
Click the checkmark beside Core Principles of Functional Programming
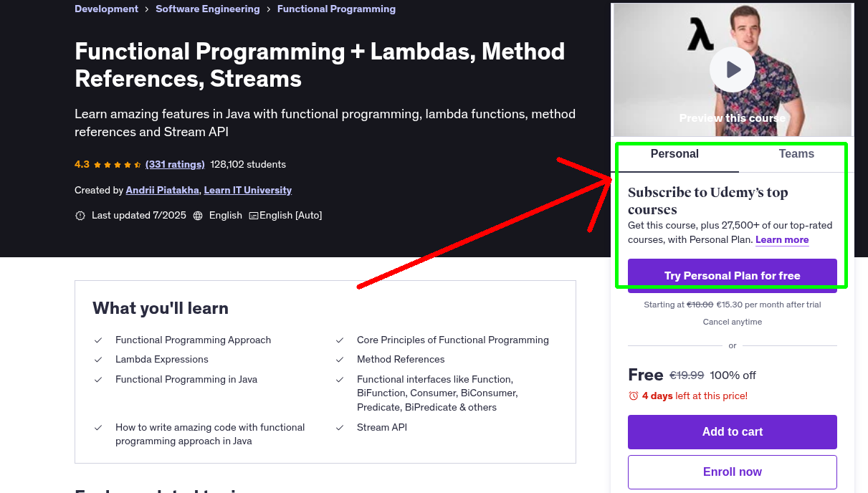click(x=340, y=340)
